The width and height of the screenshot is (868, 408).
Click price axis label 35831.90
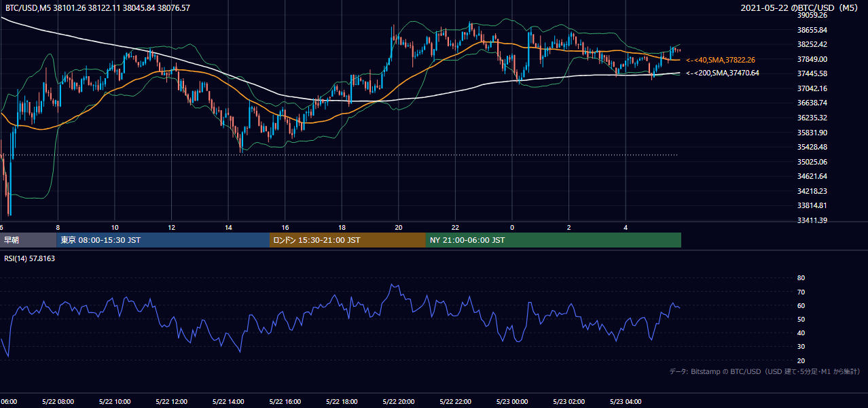(x=812, y=133)
